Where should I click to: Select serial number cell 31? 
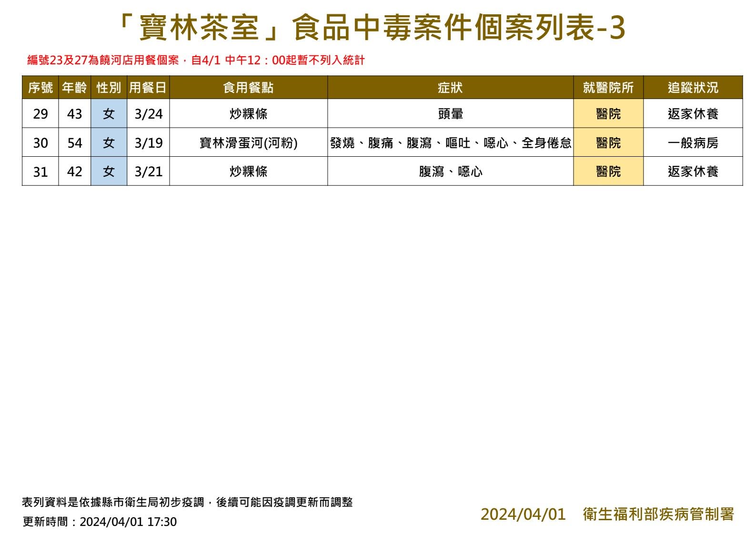(x=40, y=171)
